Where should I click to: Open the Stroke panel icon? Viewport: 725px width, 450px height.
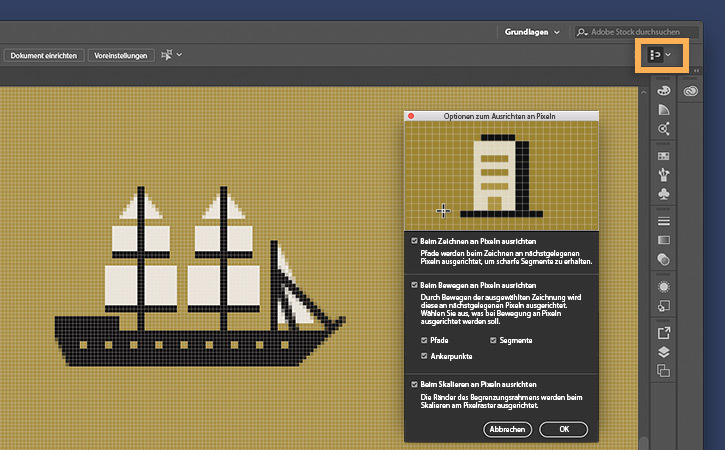coord(664,221)
